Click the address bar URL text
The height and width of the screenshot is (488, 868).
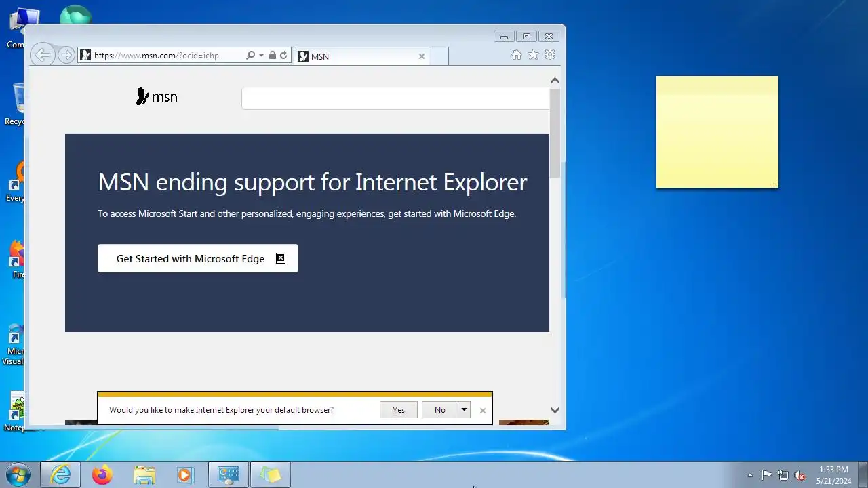157,56
